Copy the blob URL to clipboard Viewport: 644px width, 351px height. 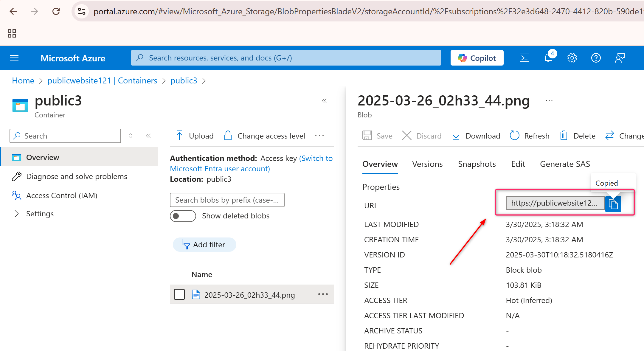coord(613,204)
